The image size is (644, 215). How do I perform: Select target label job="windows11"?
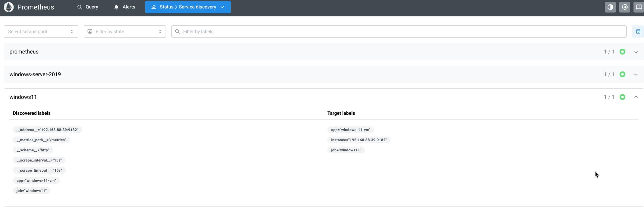point(346,150)
